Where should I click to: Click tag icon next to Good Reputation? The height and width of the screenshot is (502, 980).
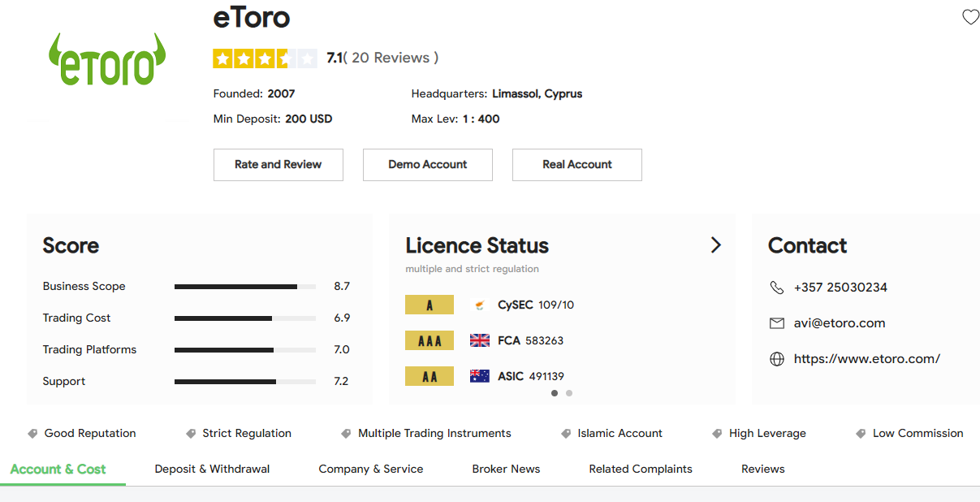pos(33,434)
